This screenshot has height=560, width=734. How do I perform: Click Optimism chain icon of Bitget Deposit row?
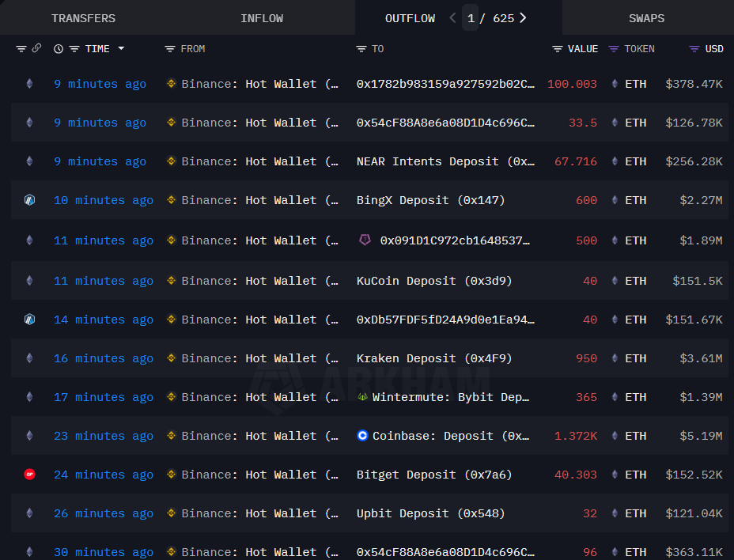tap(29, 475)
